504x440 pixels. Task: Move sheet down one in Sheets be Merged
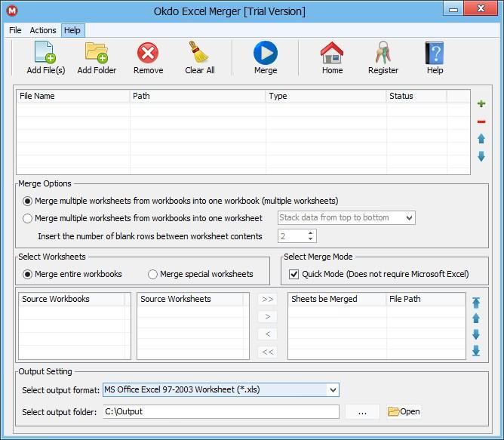click(476, 334)
